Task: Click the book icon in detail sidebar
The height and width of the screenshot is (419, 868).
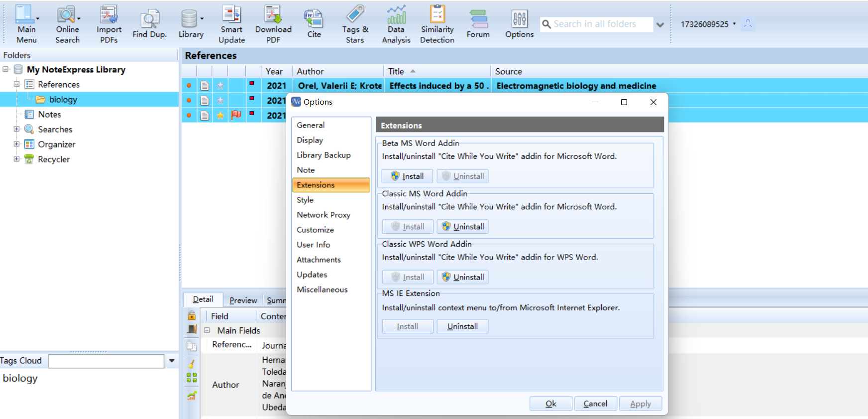Action: pyautogui.click(x=192, y=329)
